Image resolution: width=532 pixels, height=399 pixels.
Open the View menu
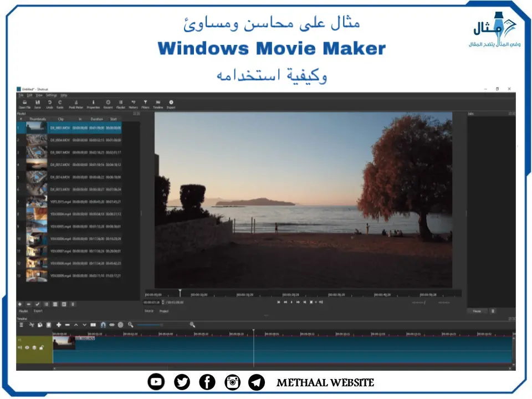tap(39, 95)
